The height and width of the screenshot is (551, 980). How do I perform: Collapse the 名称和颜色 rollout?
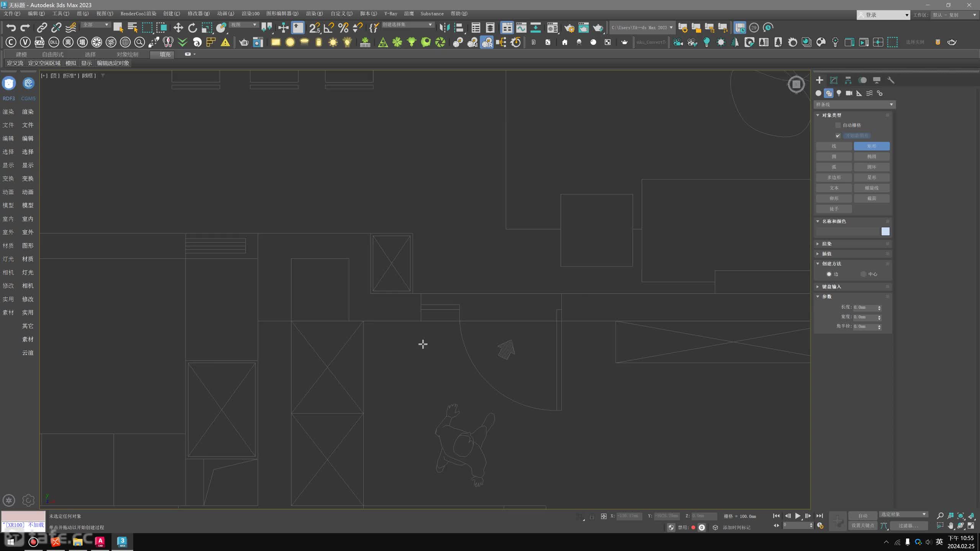pos(853,221)
